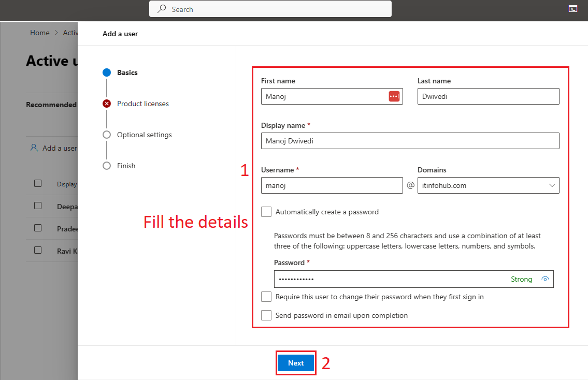Tick the Display name header checkbox

pos(38,183)
